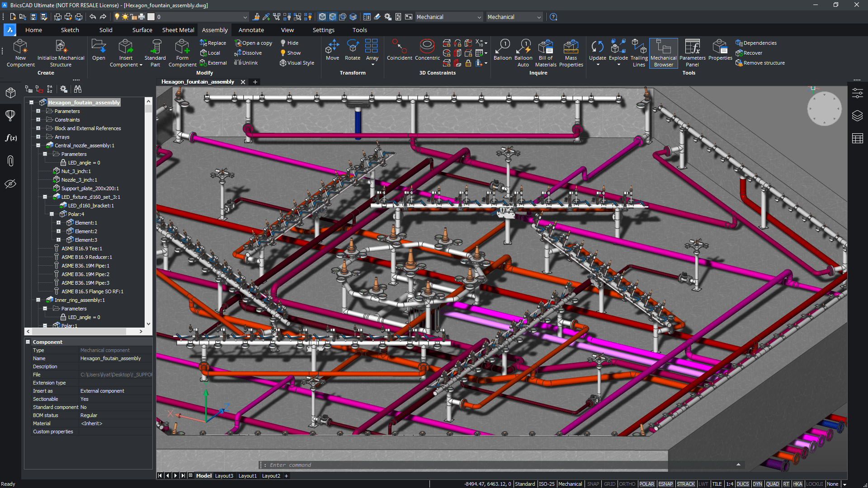This screenshot has width=868, height=488.
Task: Select the Move tool in Transform group
Action: point(332,50)
